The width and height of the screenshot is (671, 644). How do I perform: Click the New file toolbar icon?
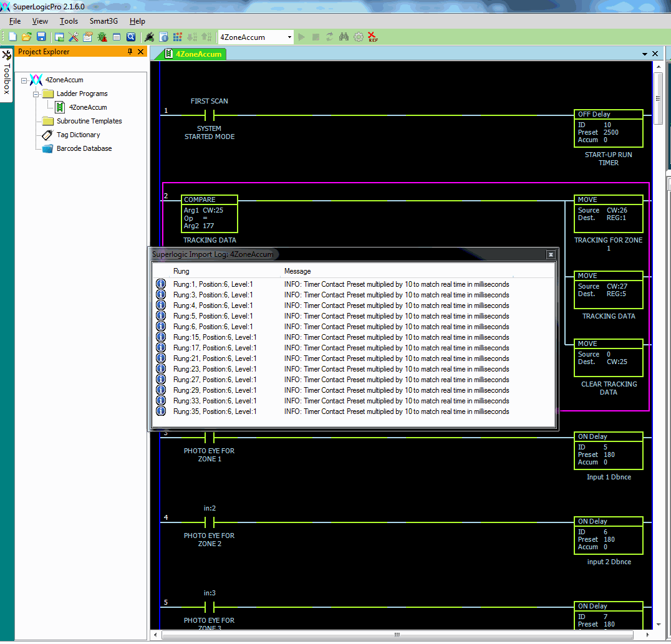point(12,37)
